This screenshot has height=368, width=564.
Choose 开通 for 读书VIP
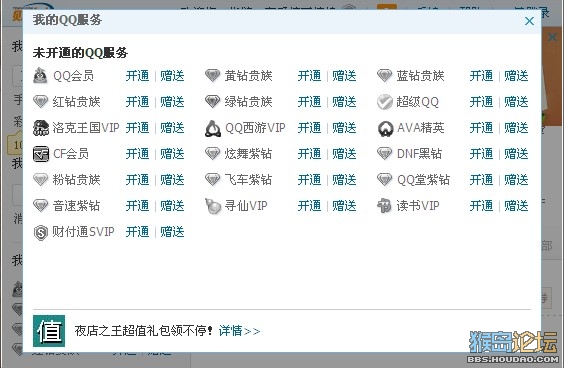coord(481,206)
